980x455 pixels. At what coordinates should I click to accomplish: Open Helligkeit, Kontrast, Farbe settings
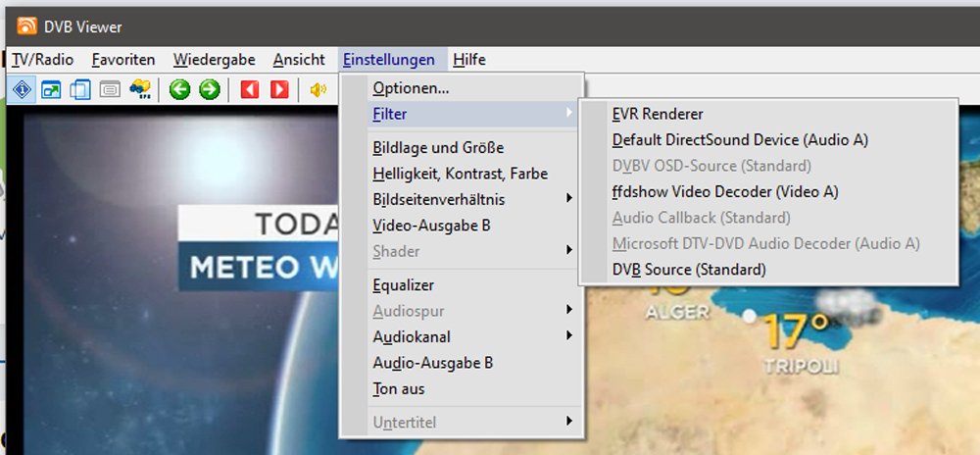(463, 174)
